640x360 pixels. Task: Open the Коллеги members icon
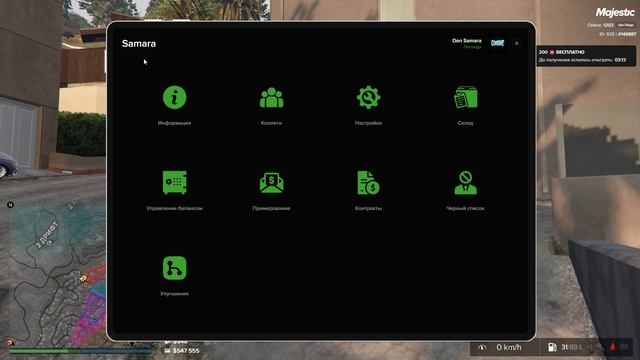pos(271,98)
